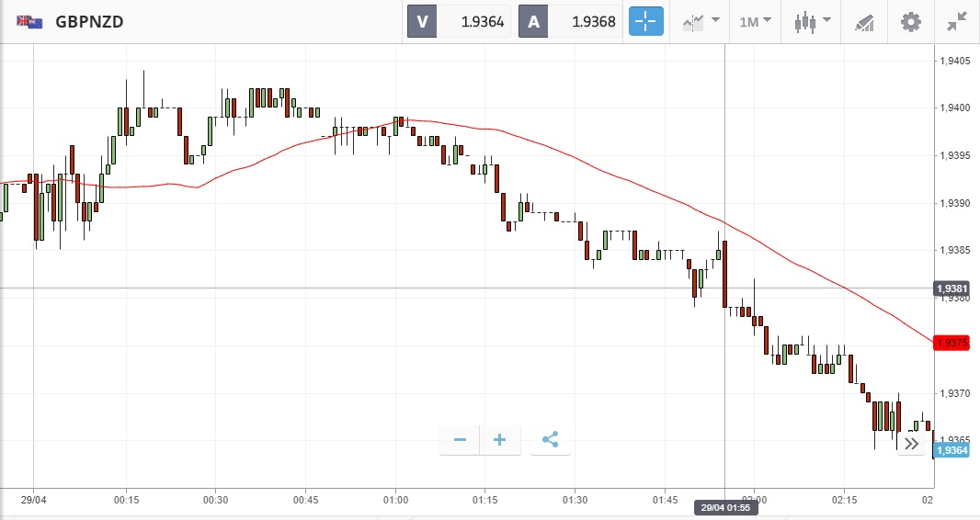This screenshot has height=520, width=980.
Task: Click the red 1,9375 moving average label
Action: pyautogui.click(x=951, y=343)
